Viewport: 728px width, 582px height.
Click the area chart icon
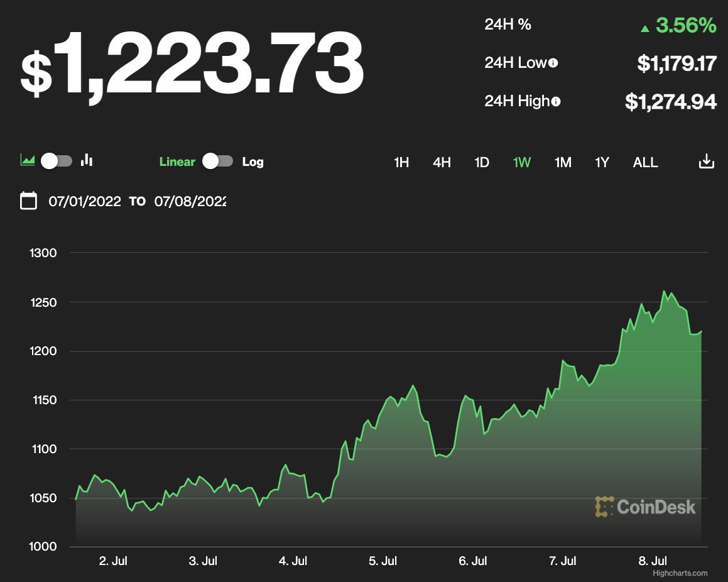28,160
